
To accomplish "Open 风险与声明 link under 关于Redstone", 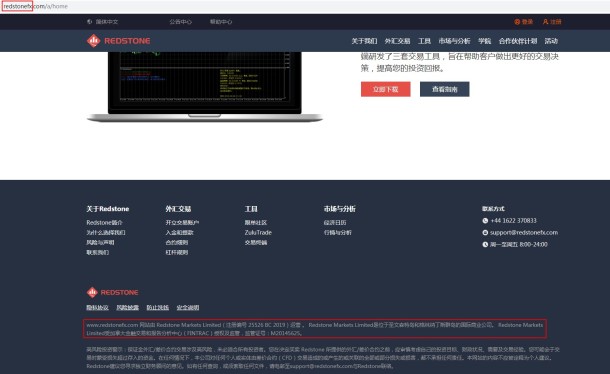I will pos(100,242).
